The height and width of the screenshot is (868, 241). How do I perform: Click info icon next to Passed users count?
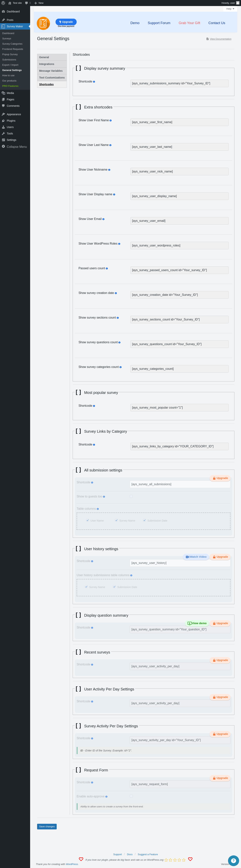(107, 268)
